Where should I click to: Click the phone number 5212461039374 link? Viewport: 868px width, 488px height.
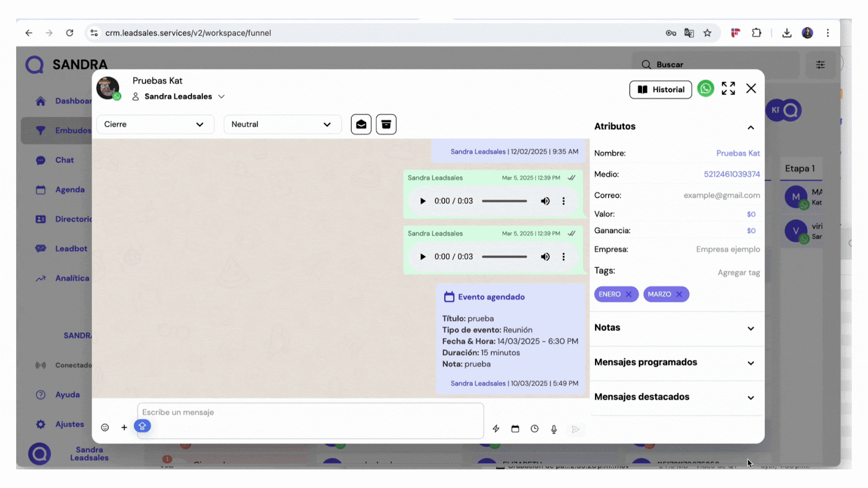pos(731,174)
